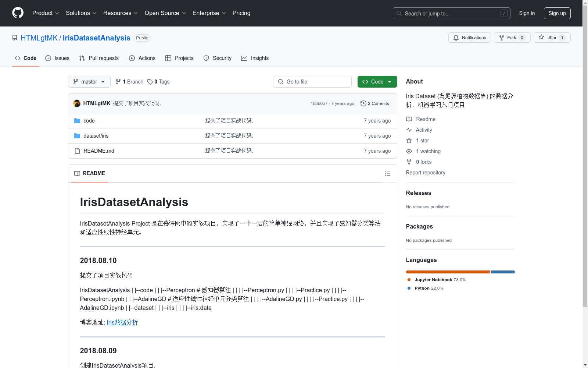The width and height of the screenshot is (588, 368).
Task: Click the dataset/iris folder icon
Action: click(77, 136)
